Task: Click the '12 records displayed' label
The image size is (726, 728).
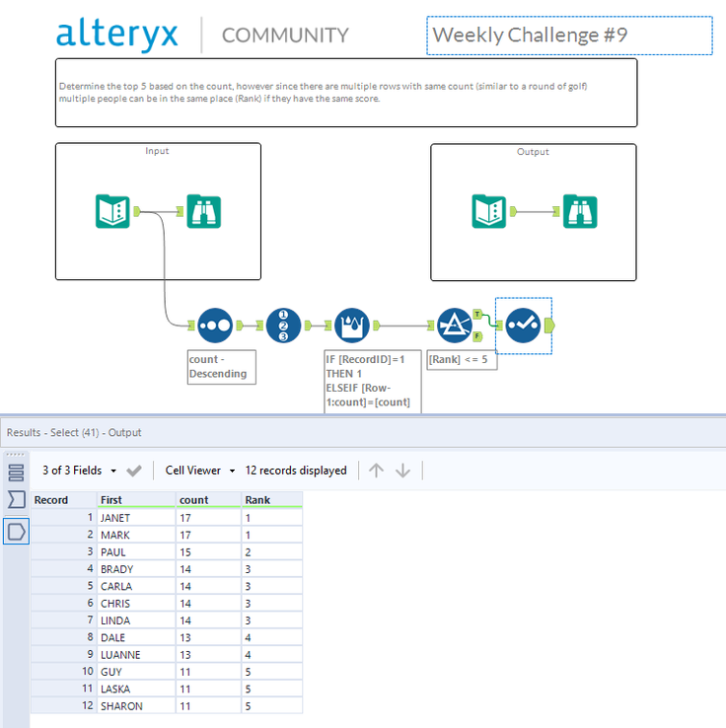Action: click(296, 471)
